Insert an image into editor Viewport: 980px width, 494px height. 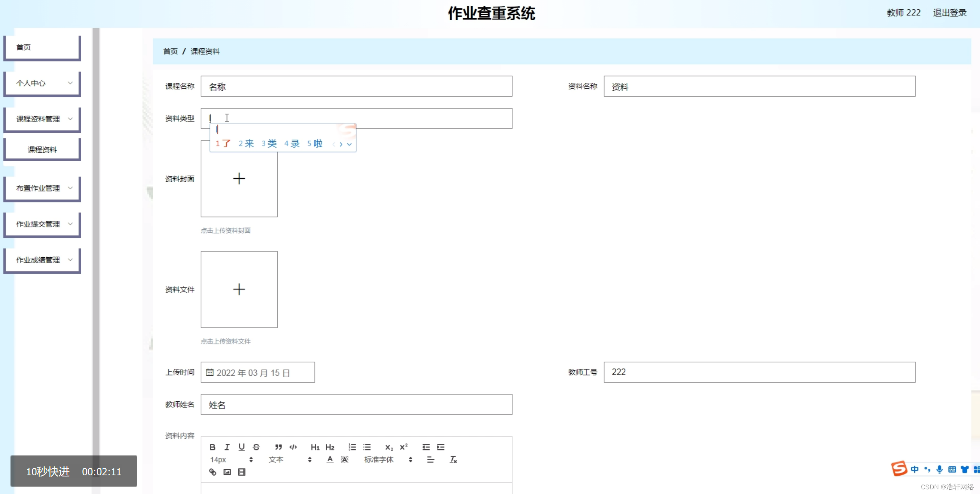pos(227,472)
